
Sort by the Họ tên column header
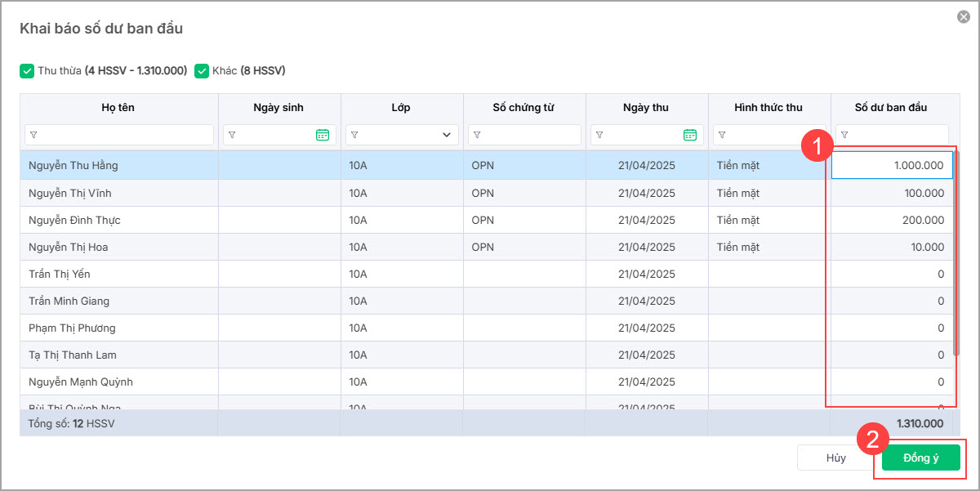[119, 108]
